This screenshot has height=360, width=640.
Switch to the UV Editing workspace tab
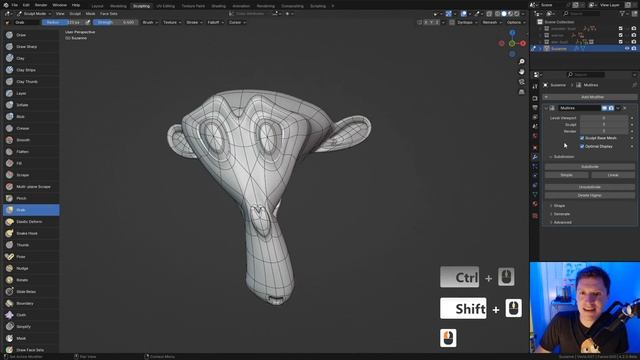[x=165, y=6]
